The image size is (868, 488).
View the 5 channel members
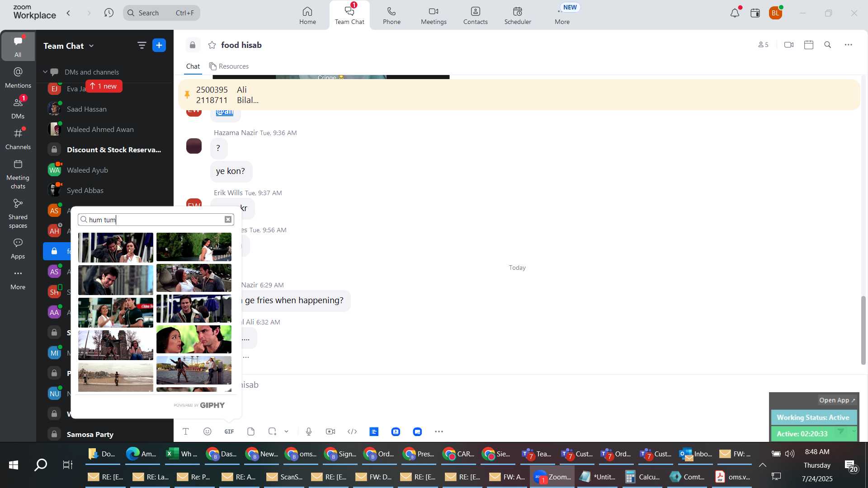click(763, 45)
